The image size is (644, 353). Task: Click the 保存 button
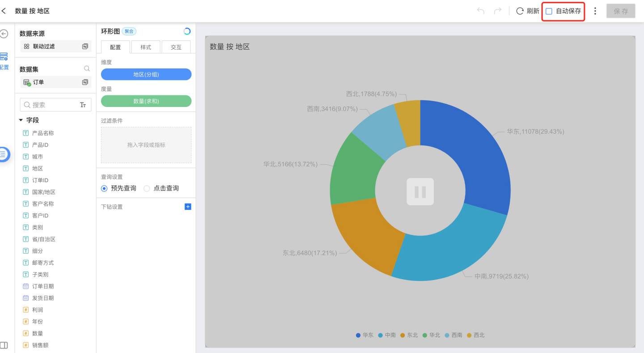621,11
